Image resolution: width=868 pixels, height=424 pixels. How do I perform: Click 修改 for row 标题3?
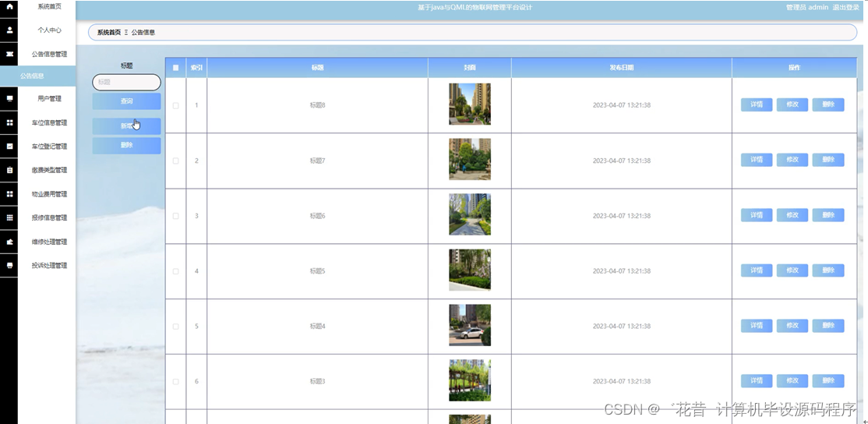(x=792, y=381)
